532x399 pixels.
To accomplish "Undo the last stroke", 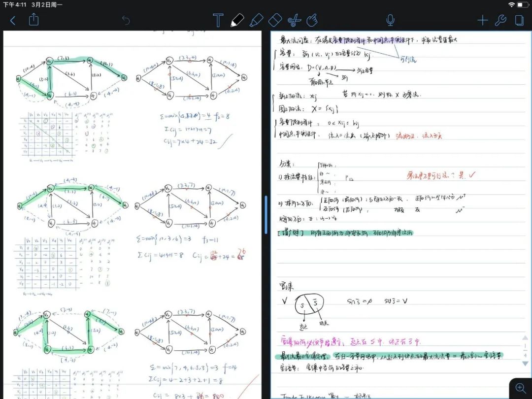I will click(x=126, y=20).
